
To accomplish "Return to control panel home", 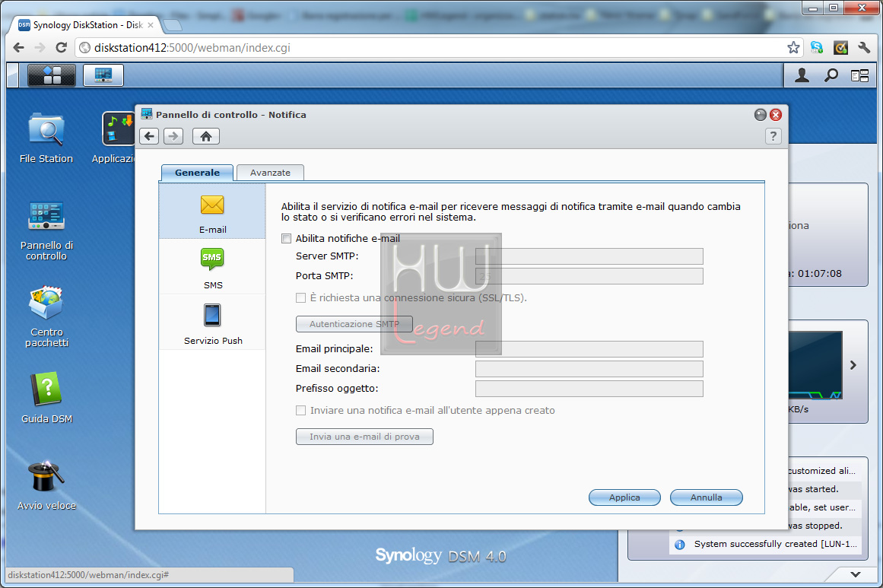I will click(206, 136).
